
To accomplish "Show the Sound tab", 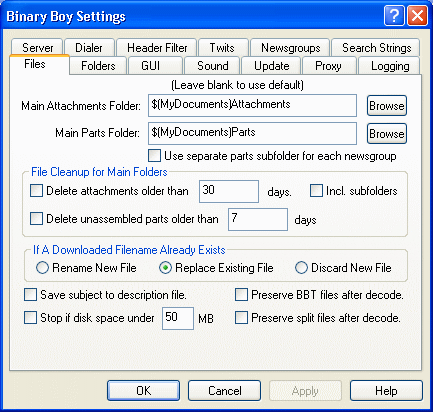I will 212,66.
